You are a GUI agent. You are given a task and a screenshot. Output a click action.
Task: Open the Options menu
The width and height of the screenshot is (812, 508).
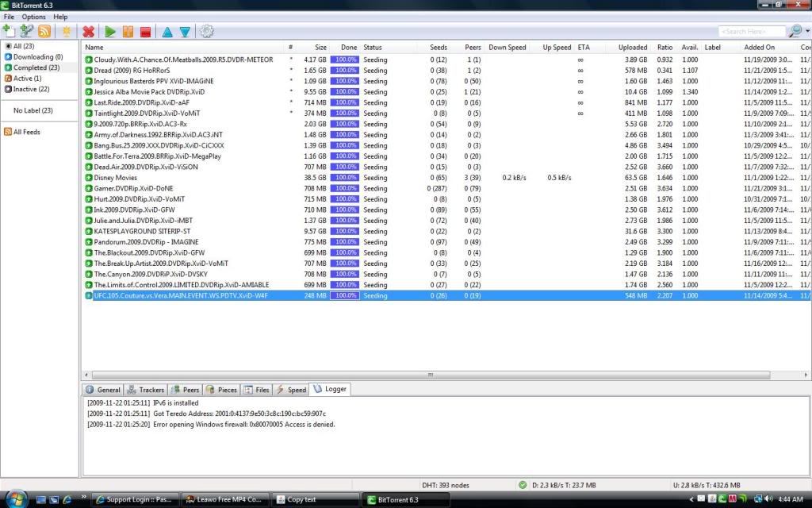(x=33, y=17)
